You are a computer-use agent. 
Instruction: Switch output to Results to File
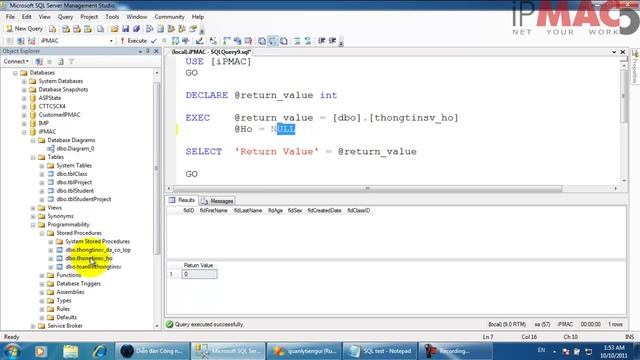284,41
